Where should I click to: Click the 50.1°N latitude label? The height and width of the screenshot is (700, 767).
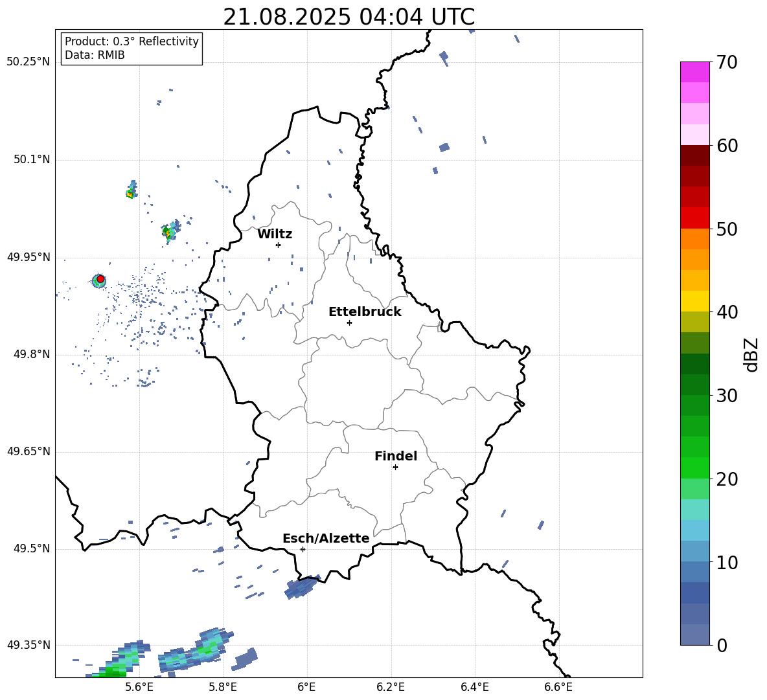click(31, 159)
